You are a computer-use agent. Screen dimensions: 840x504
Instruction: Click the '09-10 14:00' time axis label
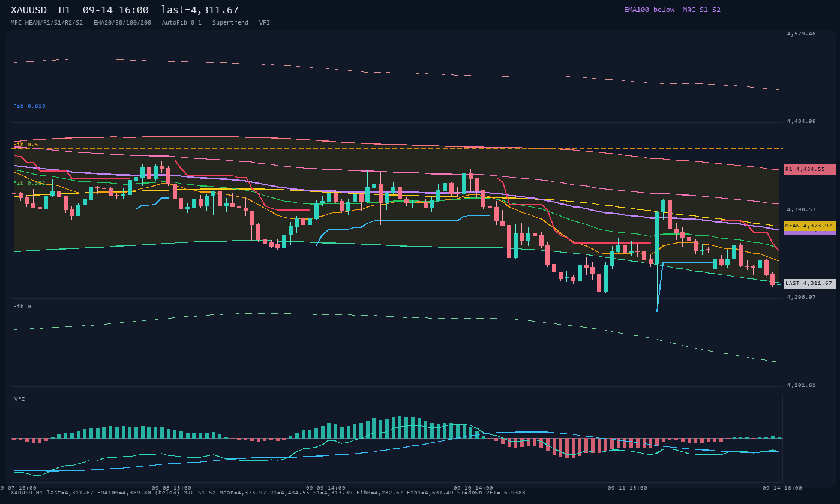coord(473,488)
